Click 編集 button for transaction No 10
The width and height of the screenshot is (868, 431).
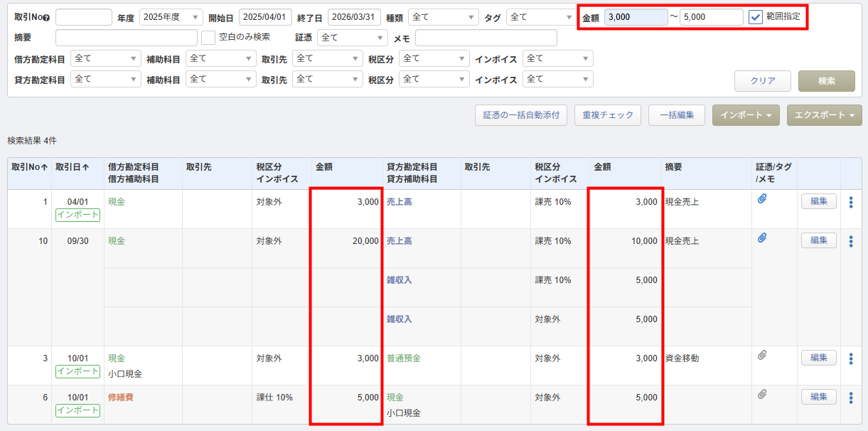(x=819, y=240)
